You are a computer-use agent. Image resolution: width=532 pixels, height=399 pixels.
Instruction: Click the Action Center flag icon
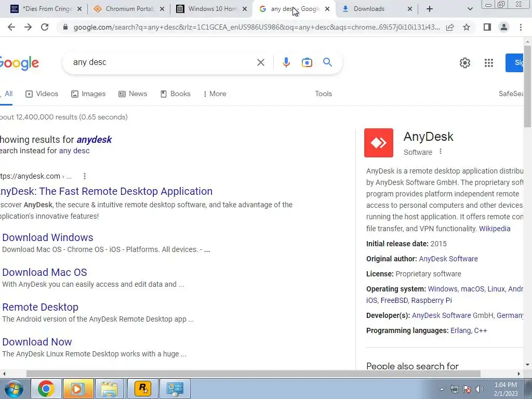(467, 389)
